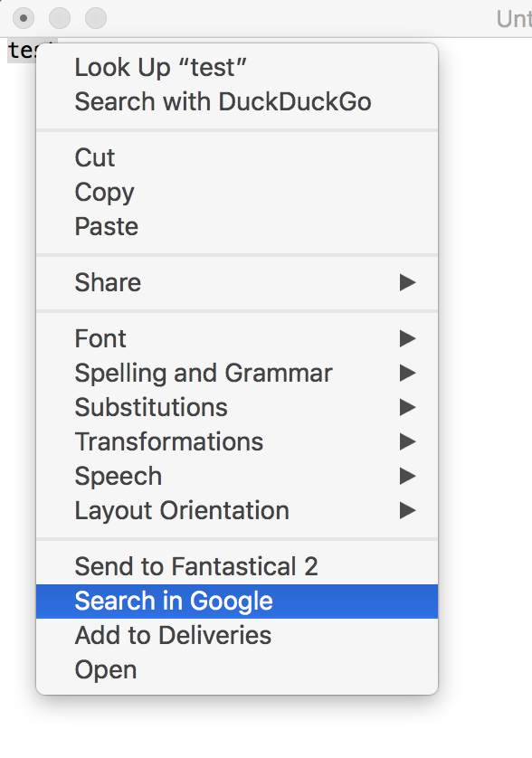The width and height of the screenshot is (532, 758).
Task: Open Spelling and Grammar submenu
Action: point(237,374)
